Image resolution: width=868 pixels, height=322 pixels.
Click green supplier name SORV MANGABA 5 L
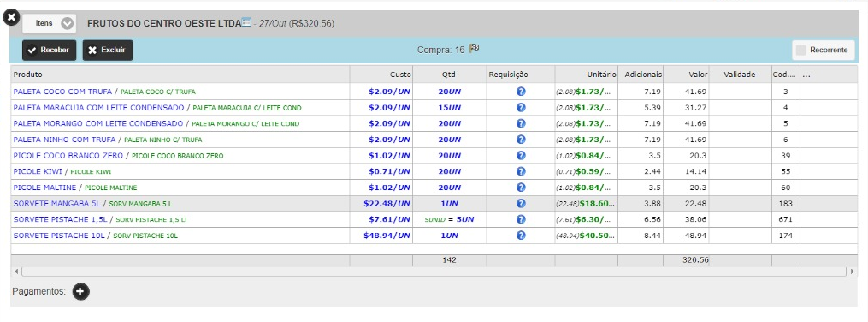(140, 204)
